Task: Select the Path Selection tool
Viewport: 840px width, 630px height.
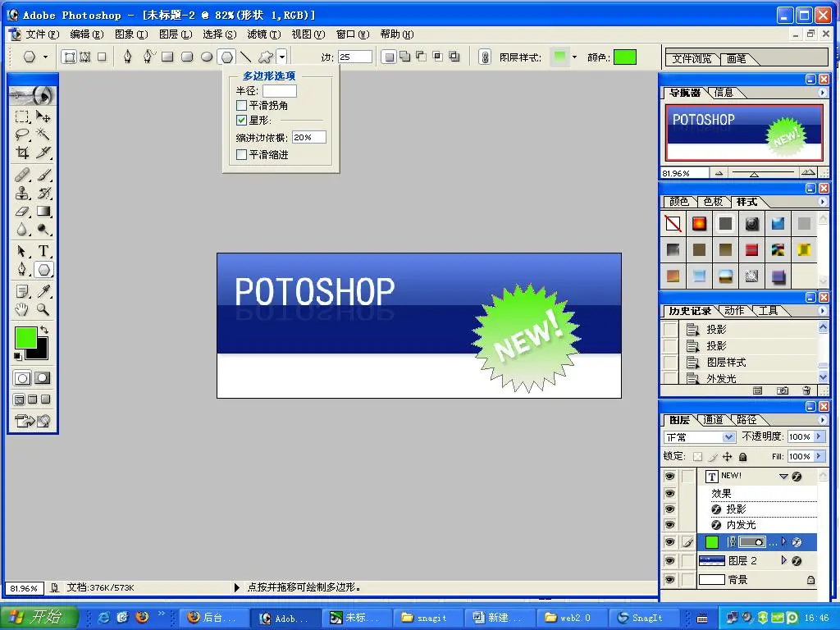Action: coord(22,251)
